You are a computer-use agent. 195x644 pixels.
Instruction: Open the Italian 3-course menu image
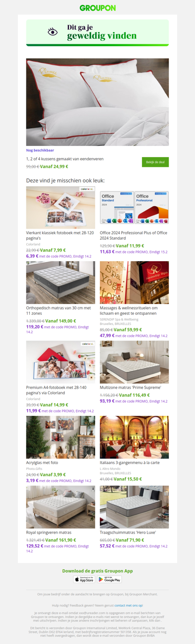coord(135,437)
